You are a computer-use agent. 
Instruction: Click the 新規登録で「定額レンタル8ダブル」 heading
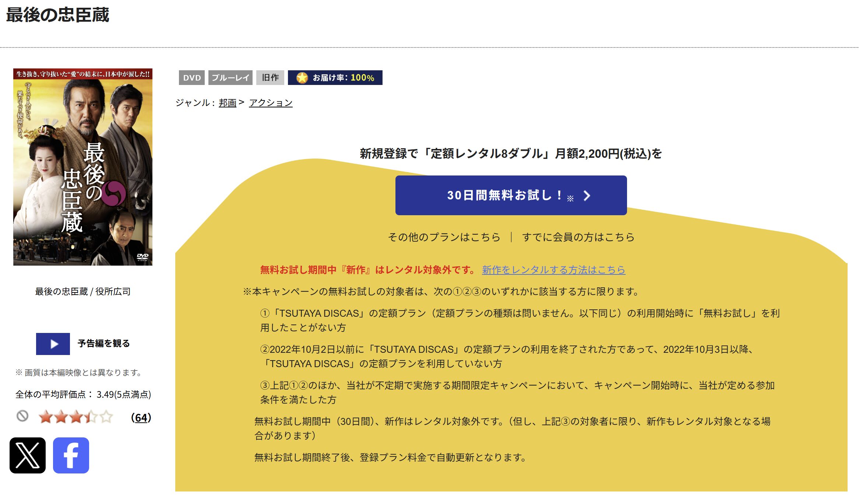coord(511,153)
